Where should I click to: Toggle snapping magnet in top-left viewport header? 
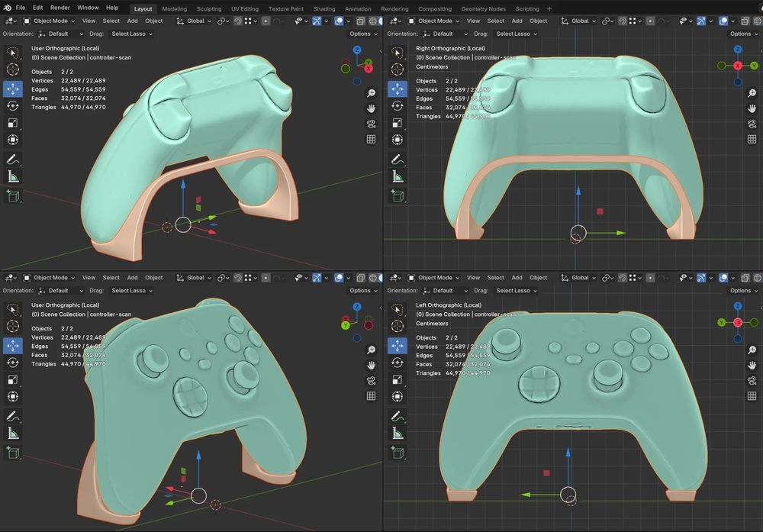tap(238, 21)
